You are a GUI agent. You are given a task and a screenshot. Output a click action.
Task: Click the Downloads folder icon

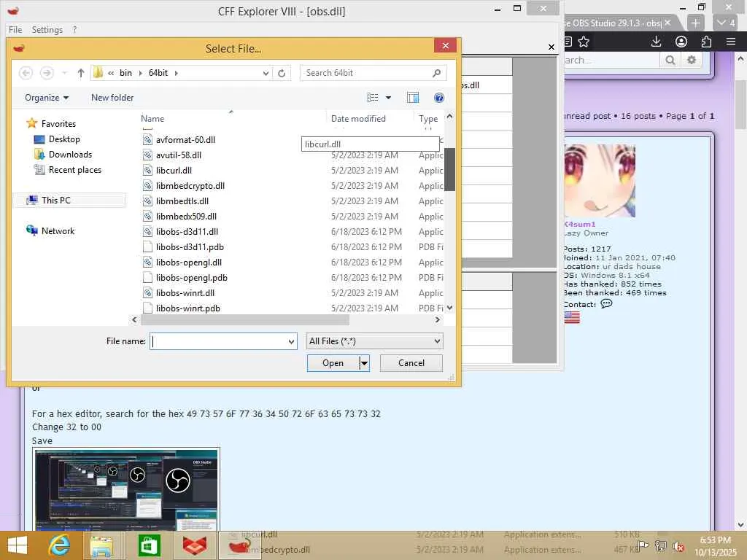[39, 155]
